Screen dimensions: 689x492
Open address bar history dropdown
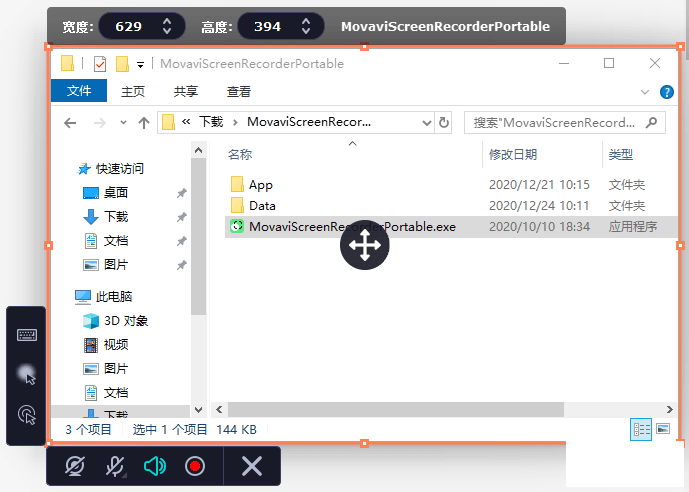426,123
